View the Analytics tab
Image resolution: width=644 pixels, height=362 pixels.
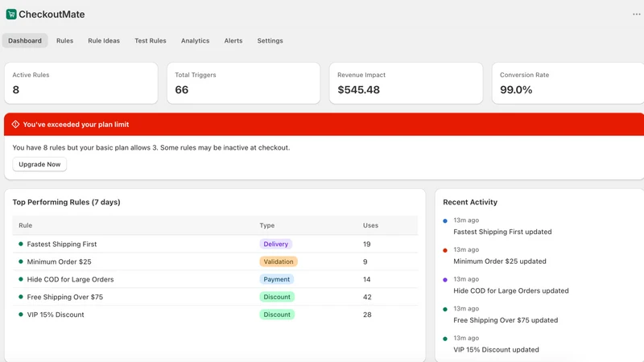pos(195,41)
